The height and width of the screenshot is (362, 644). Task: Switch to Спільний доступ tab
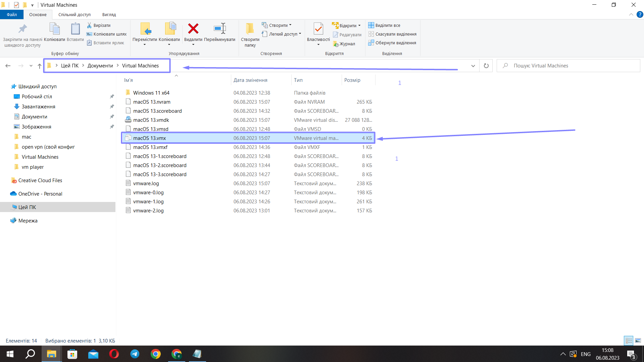(75, 14)
